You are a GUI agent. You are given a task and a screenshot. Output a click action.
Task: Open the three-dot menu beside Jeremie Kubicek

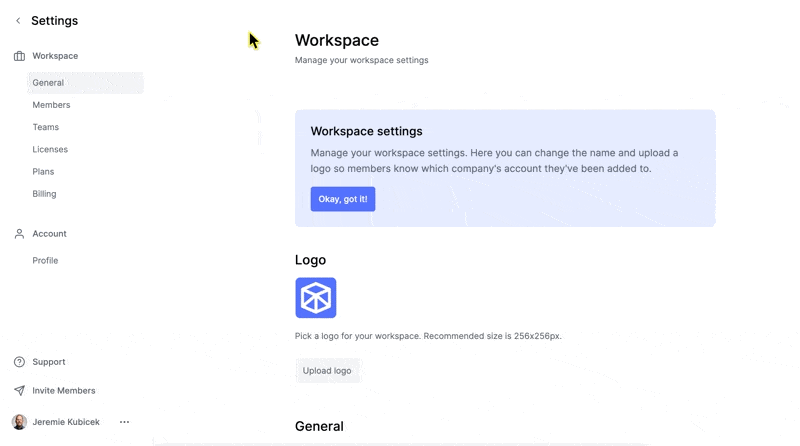(x=124, y=422)
